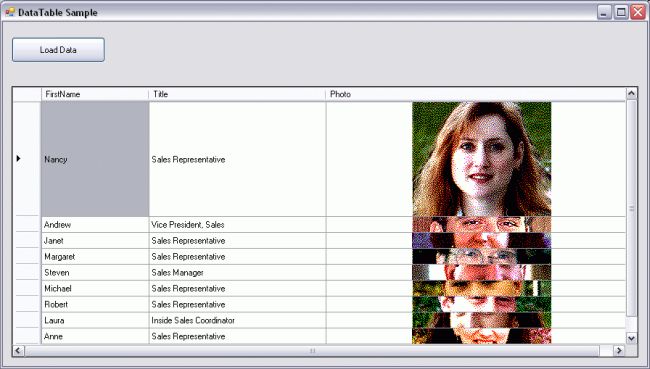This screenshot has height=369, width=650.
Task: Click the vertical scrollbar down arrow
Action: [631, 338]
